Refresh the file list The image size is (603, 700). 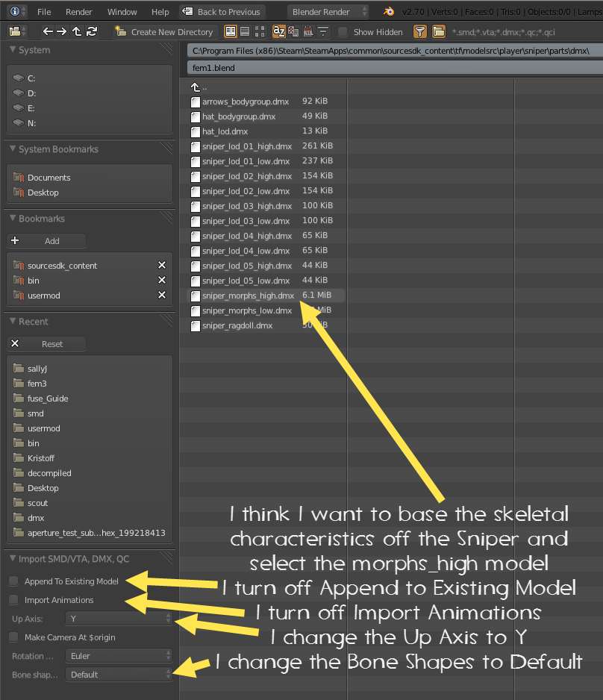tap(92, 31)
